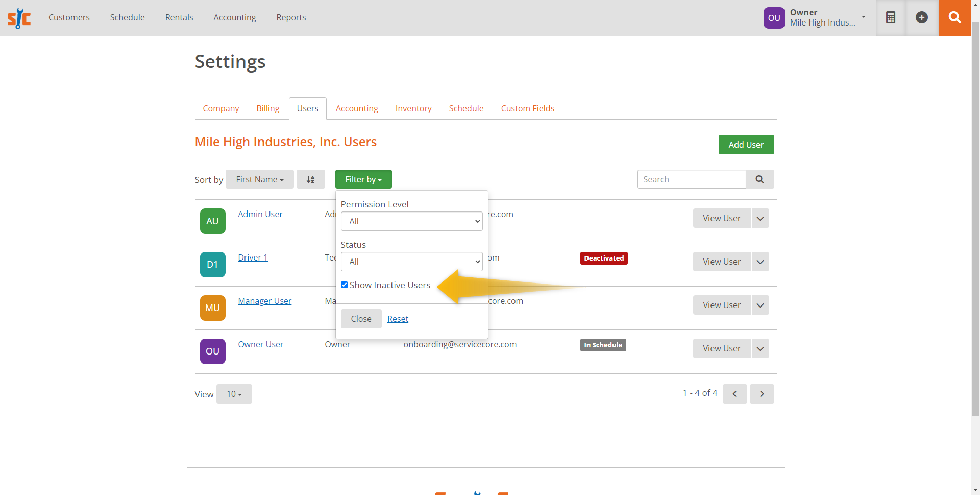The height and width of the screenshot is (495, 980).
Task: Open the Manager User name link
Action: click(265, 301)
